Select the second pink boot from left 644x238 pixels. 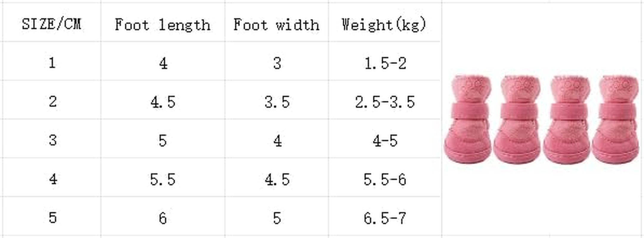(517, 119)
